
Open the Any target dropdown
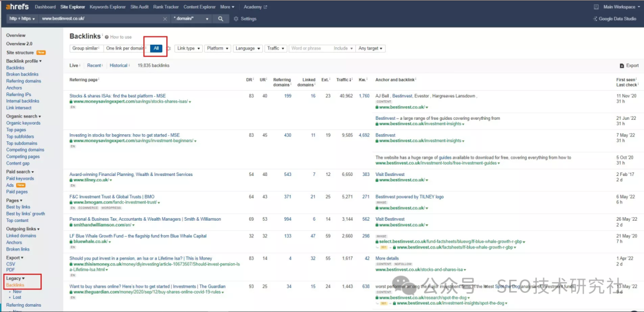[x=370, y=48]
